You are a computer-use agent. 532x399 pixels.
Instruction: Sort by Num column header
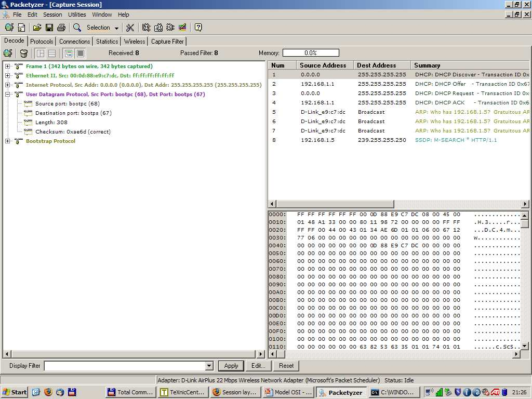click(282, 65)
